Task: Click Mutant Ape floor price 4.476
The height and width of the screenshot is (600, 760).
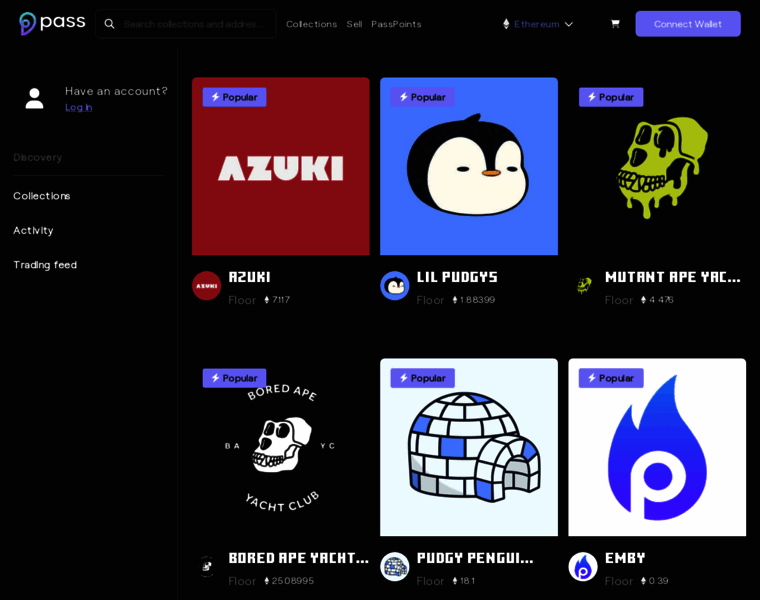Action: [657, 300]
